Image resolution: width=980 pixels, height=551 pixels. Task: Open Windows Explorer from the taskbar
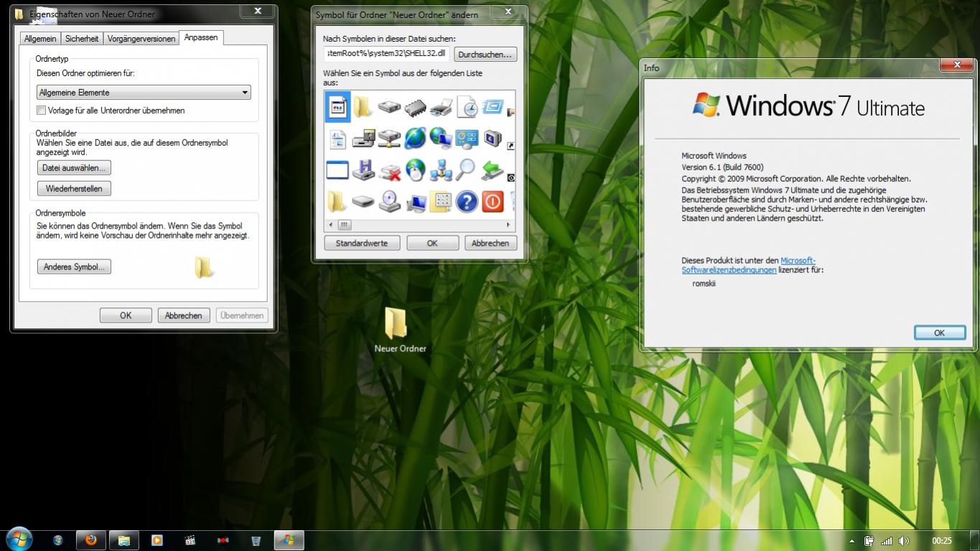[x=123, y=540]
